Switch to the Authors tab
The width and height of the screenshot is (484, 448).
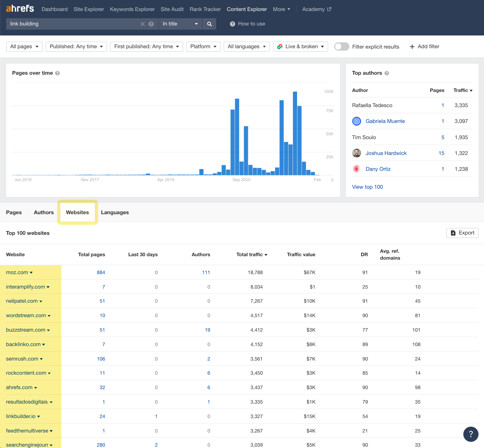[x=44, y=212]
